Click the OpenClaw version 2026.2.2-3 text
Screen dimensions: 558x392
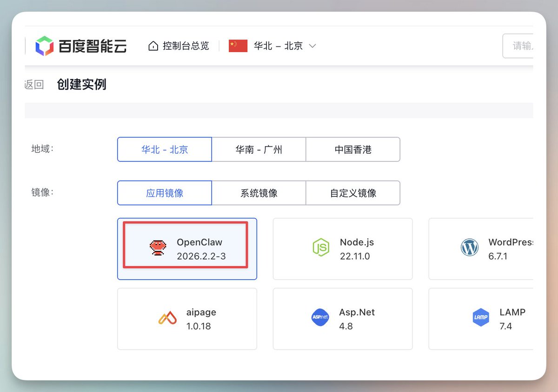tap(201, 256)
